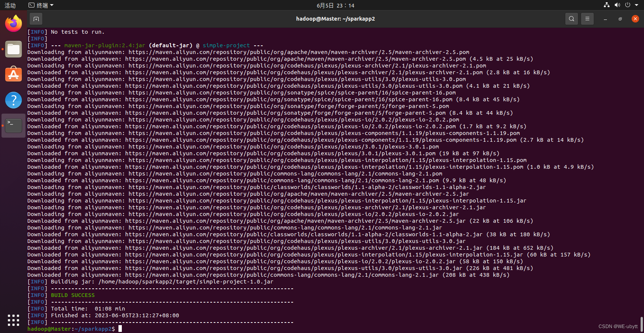Click the '(4.5 kB at 25 kB/s)' text

coord(501,59)
